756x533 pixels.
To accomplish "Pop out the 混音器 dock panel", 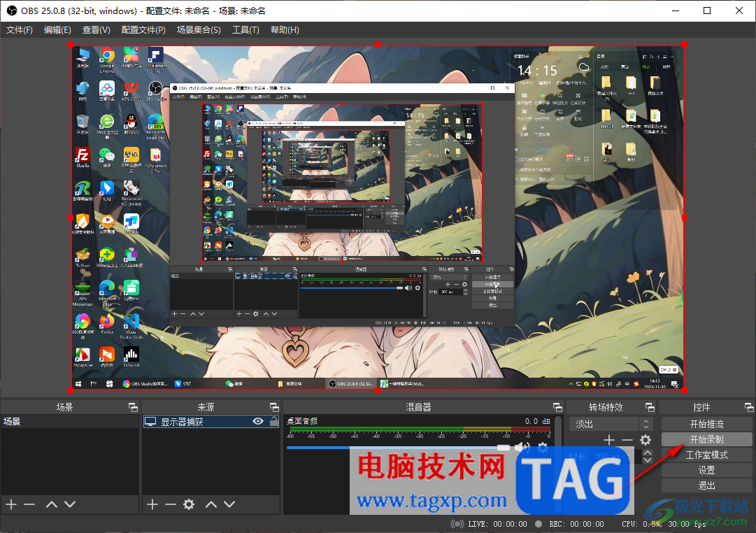I will (x=557, y=407).
